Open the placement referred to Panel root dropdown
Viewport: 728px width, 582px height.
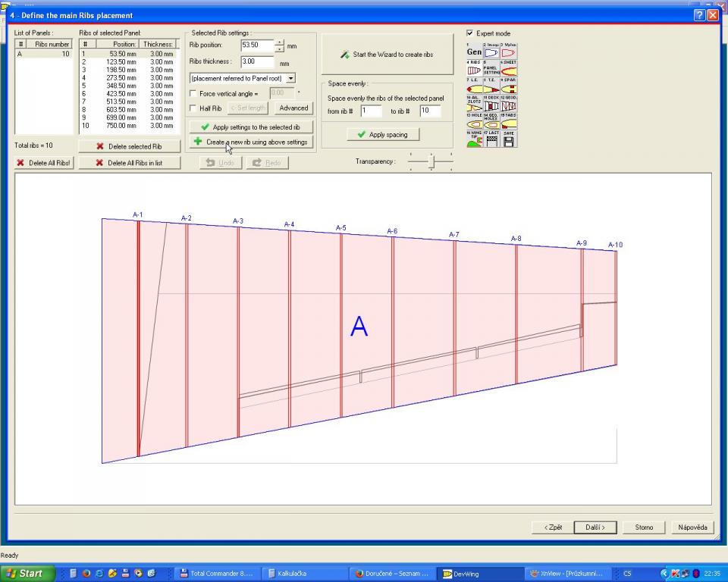[x=291, y=78]
